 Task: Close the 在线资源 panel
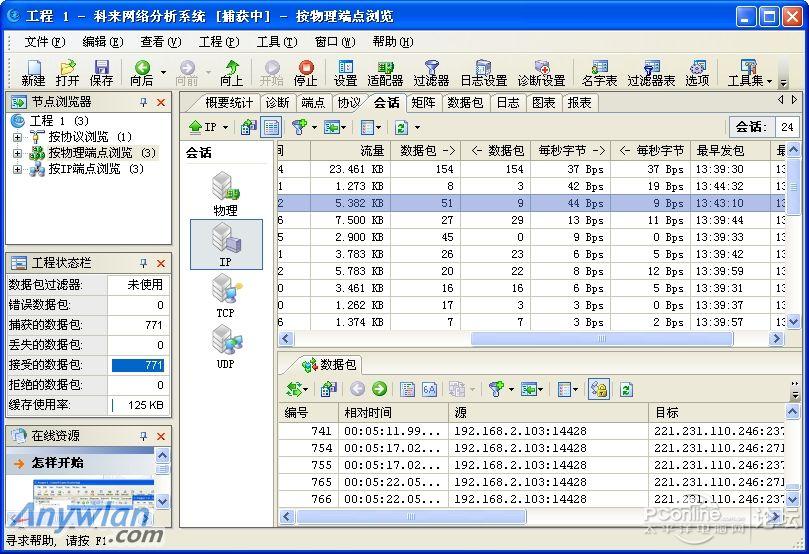[x=161, y=436]
